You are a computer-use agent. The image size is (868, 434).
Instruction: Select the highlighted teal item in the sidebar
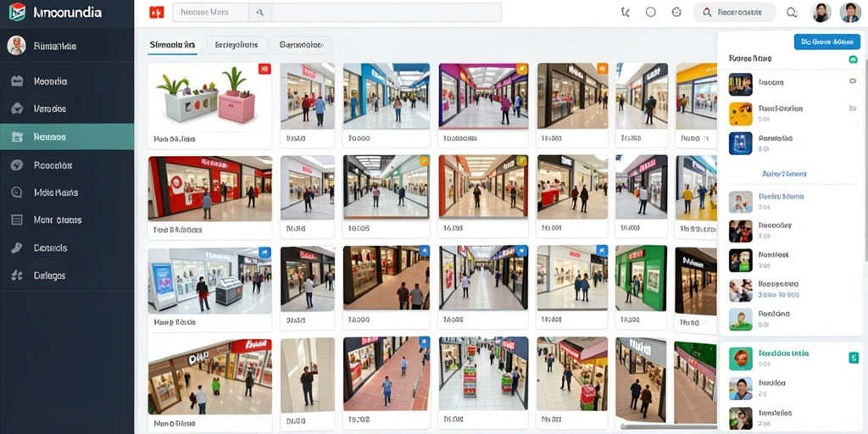coord(67,136)
